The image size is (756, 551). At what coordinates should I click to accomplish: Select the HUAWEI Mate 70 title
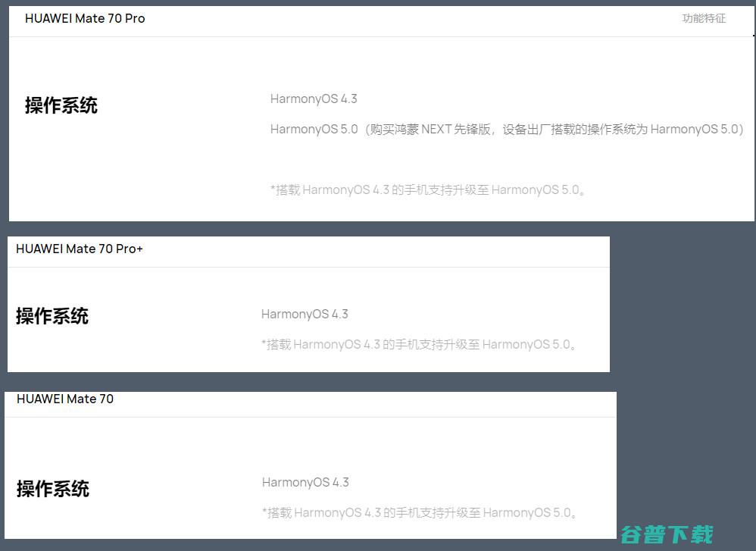pos(65,399)
